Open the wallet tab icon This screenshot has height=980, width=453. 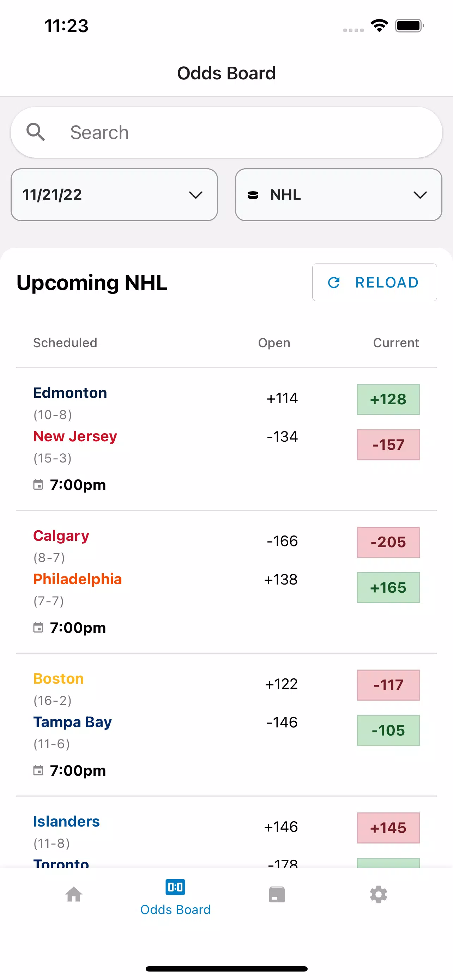coord(277,894)
